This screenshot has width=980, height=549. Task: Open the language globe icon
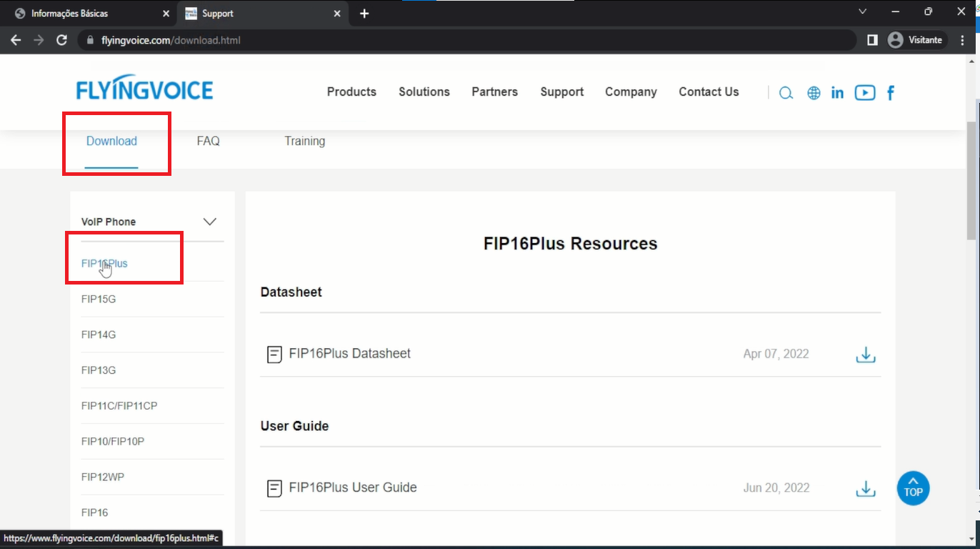point(814,93)
